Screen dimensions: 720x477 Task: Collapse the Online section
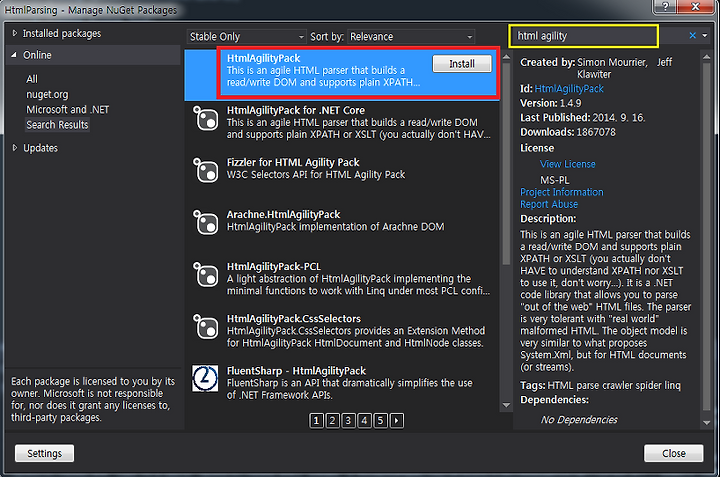[x=14, y=55]
